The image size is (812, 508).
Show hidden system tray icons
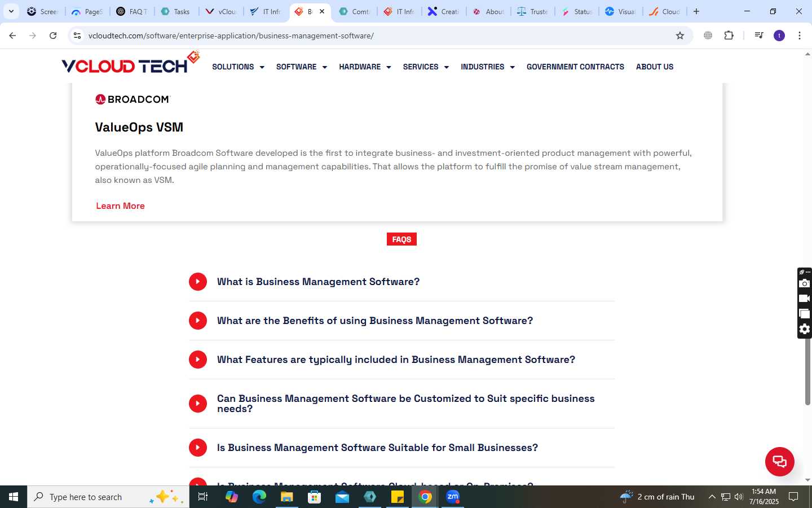712,497
